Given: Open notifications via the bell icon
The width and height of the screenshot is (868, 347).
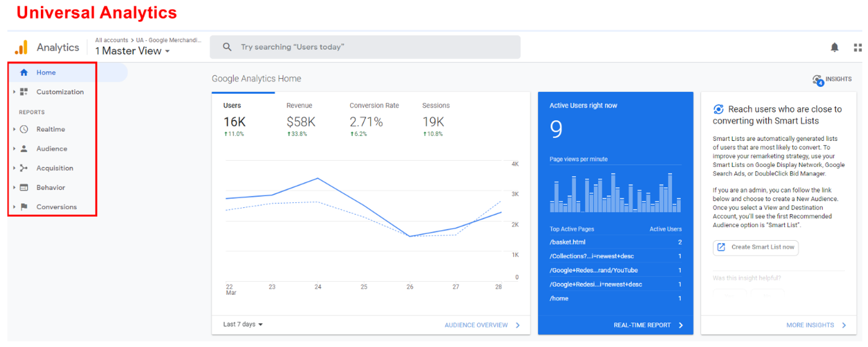Looking at the screenshot, I should click(835, 47).
